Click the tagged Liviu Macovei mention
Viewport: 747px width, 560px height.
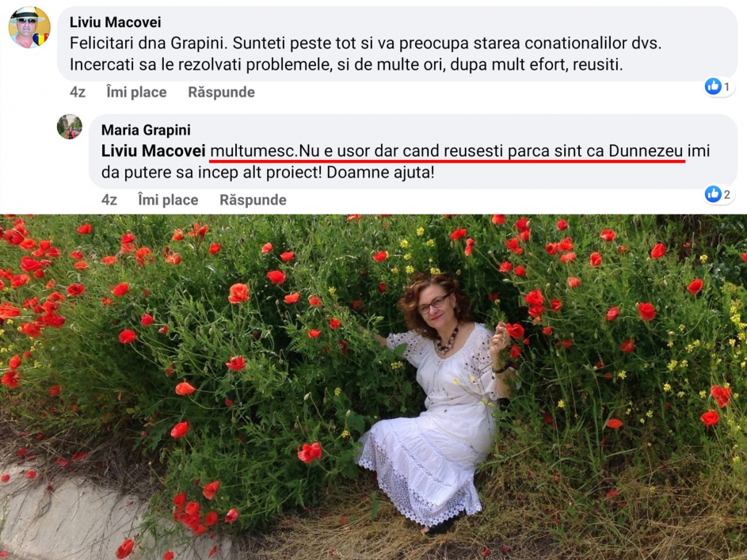153,150
